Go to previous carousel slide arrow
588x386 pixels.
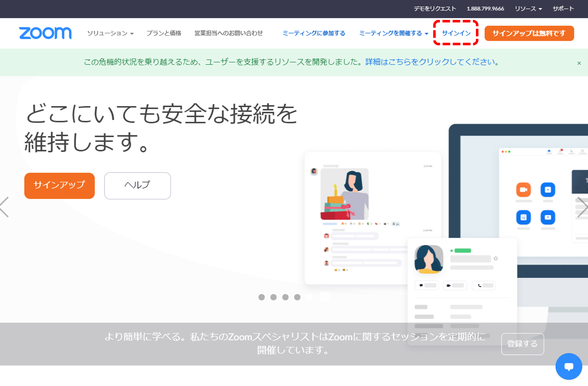click(x=5, y=207)
